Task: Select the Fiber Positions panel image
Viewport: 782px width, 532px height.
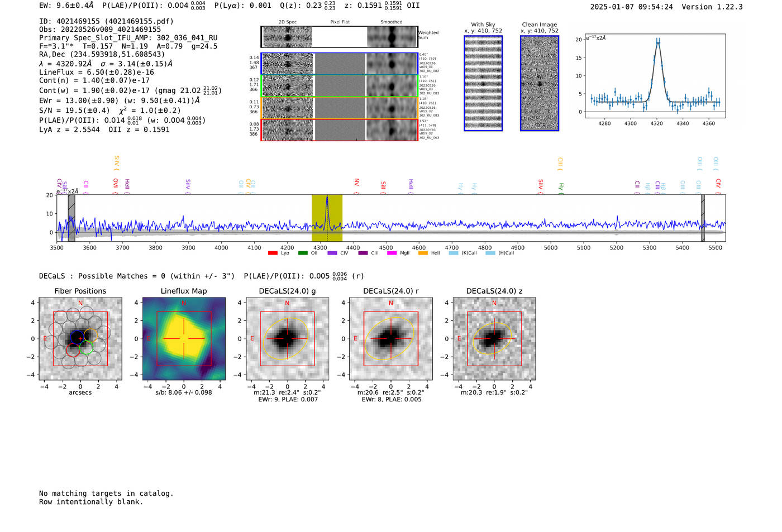Action: pyautogui.click(x=80, y=338)
